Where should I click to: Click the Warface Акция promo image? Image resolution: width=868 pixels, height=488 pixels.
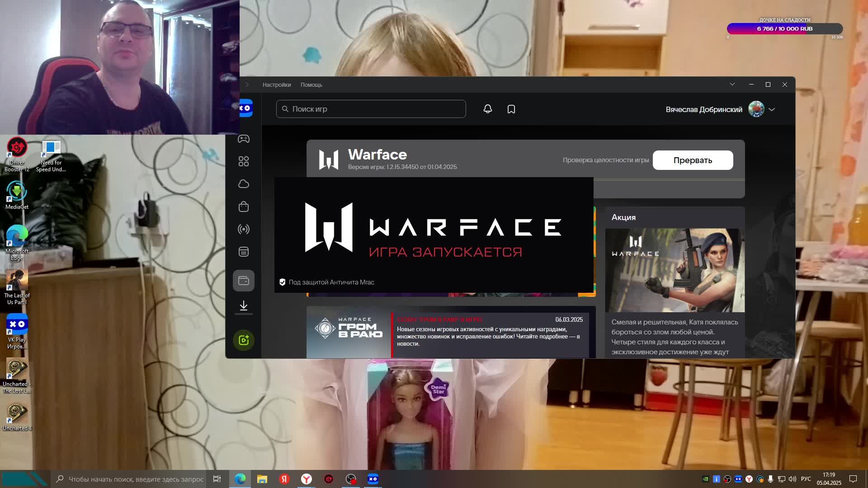click(x=675, y=270)
